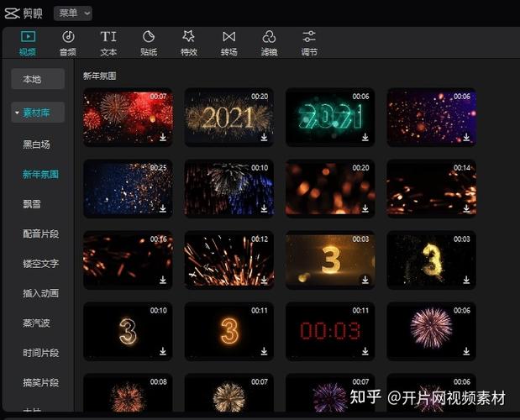Screen dimensions: 520x420
Task: Open the 贴纸 stickers icon
Action: (149, 36)
